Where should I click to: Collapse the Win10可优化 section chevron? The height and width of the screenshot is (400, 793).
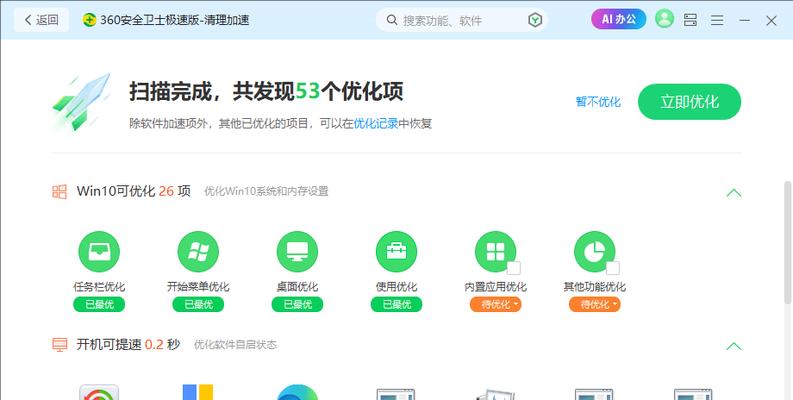tap(734, 193)
